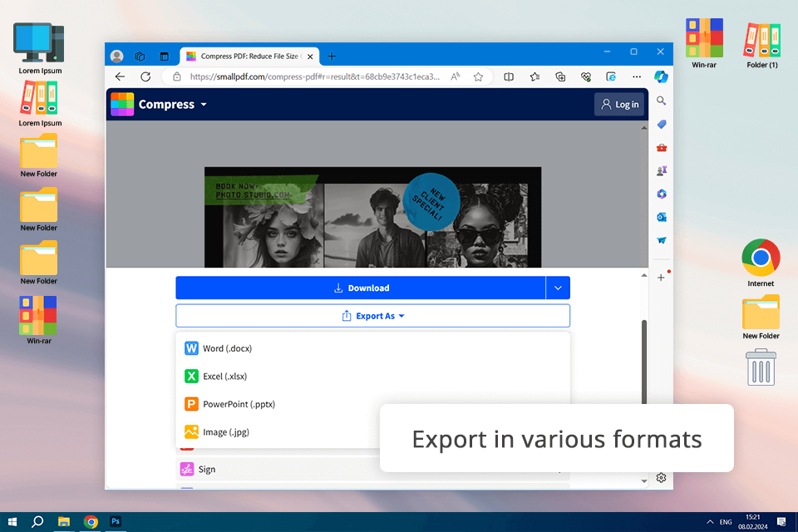Click the blue Download button
Image resolution: width=798 pixels, height=532 pixels.
tap(361, 288)
